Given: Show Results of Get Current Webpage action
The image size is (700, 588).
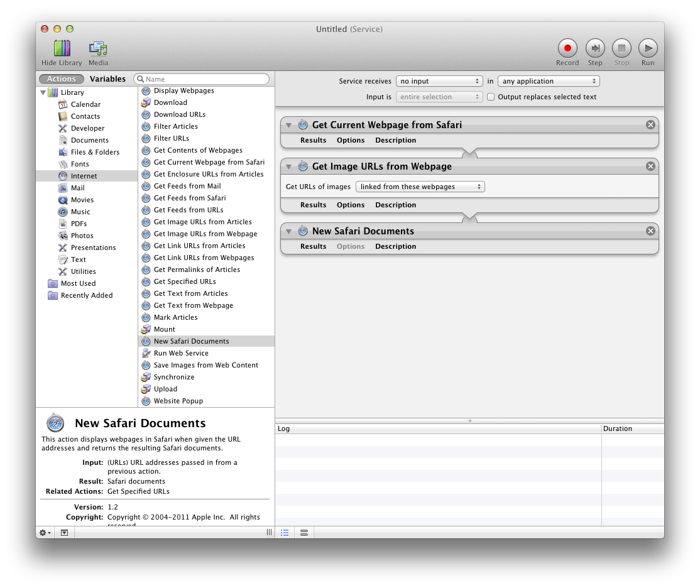Looking at the screenshot, I should point(314,140).
